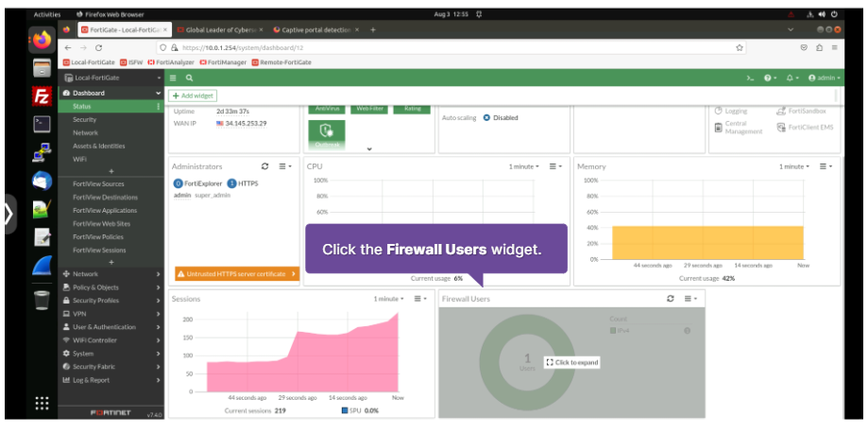Screen dimensions: 868x434
Task: Open Wireshark shark fin dock icon
Action: pos(43,266)
